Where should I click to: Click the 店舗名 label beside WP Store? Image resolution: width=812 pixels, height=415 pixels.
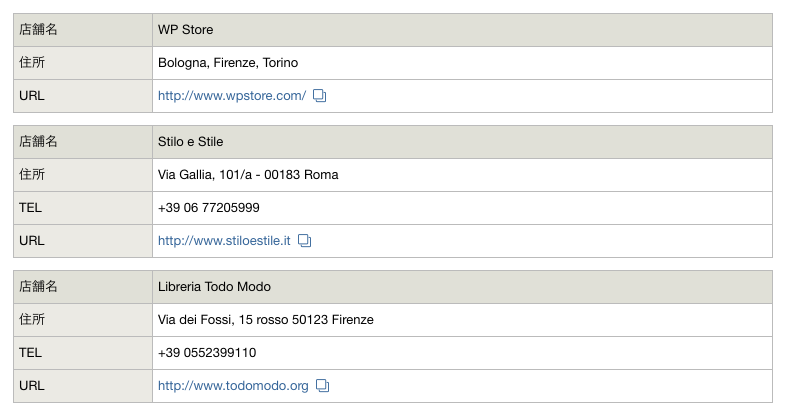[38, 30]
